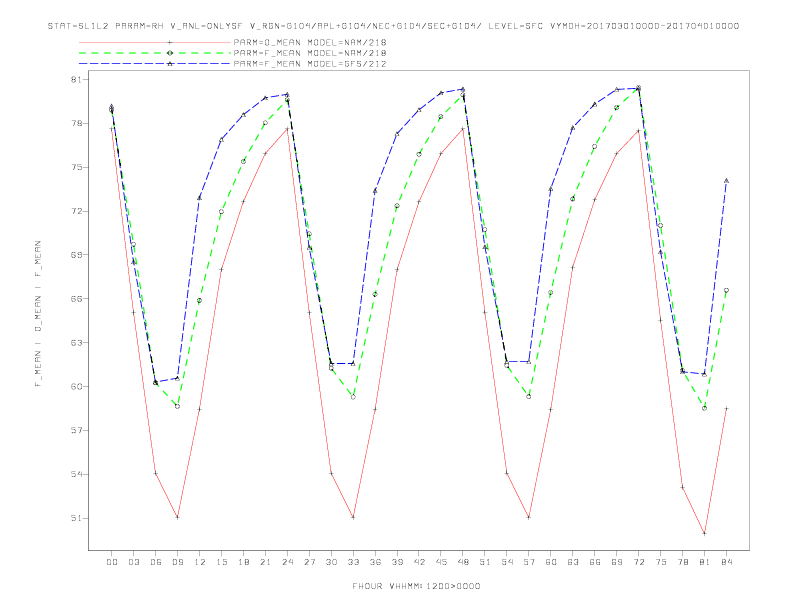The width and height of the screenshot is (792, 612).
Task: Click x-axis forecast hour label 81
Action: click(x=705, y=562)
